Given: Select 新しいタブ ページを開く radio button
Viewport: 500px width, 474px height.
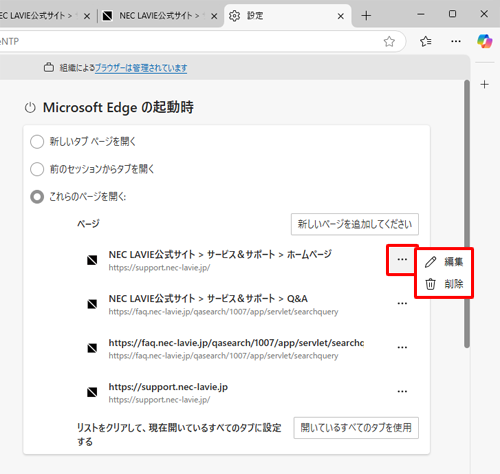Looking at the screenshot, I should coord(37,141).
